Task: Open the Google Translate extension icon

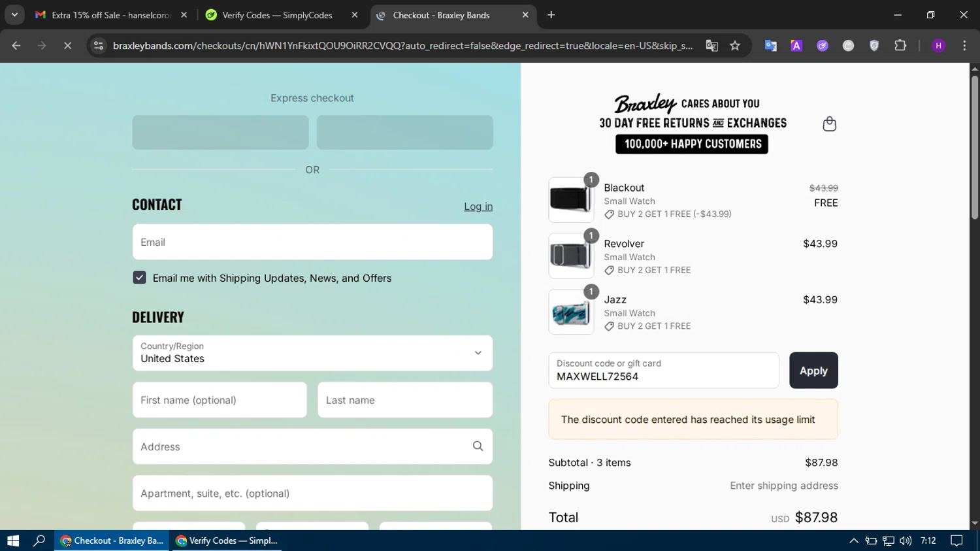Action: coord(770,46)
